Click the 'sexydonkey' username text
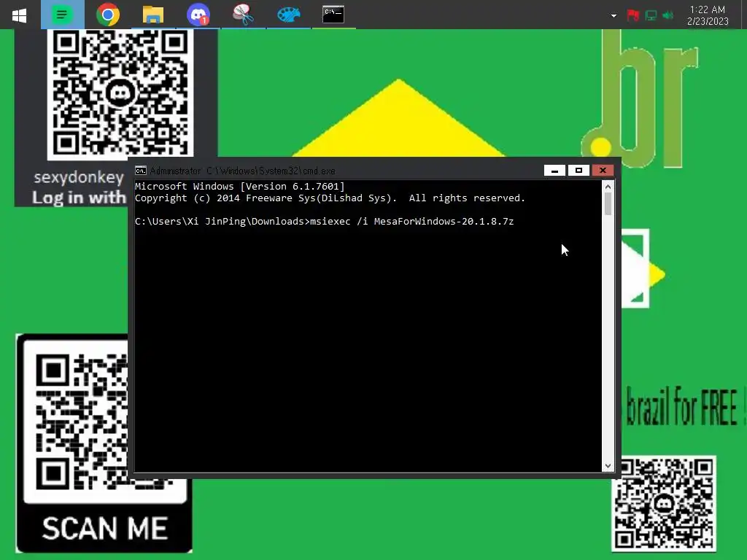747x560 pixels. tap(79, 177)
